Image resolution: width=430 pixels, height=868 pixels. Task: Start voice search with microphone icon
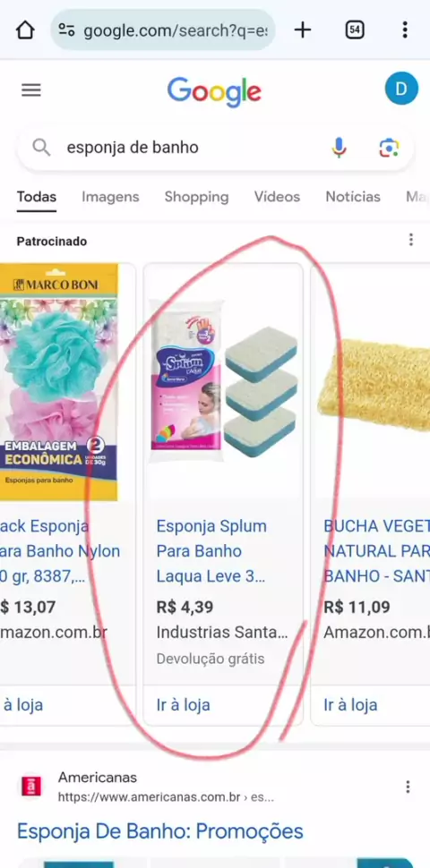[x=339, y=148]
